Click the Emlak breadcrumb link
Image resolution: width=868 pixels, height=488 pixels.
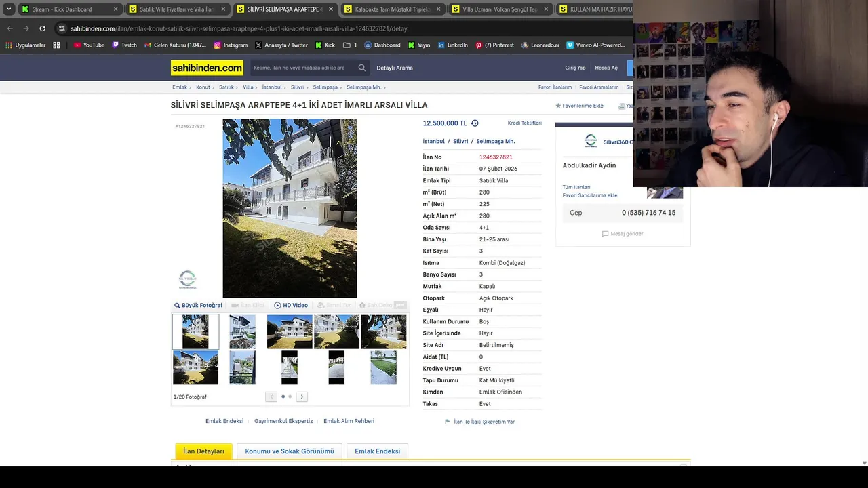(x=180, y=87)
